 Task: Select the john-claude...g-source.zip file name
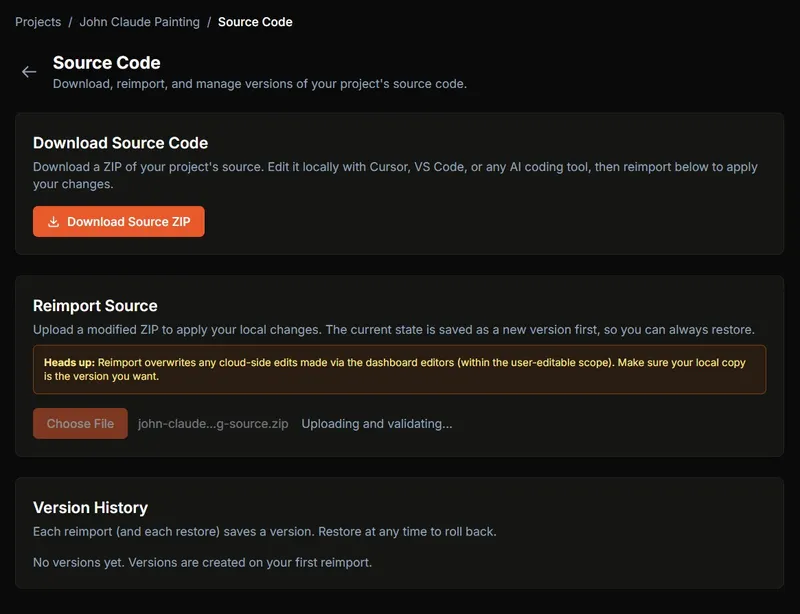point(213,423)
